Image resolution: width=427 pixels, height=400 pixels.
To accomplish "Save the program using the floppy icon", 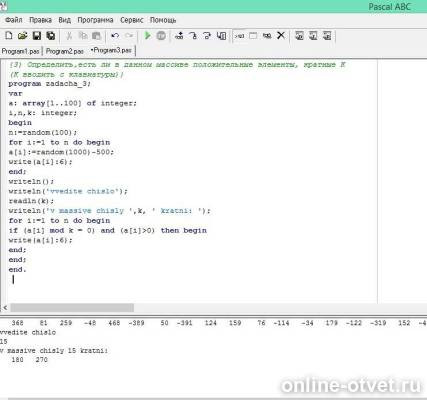I will coord(36,36).
